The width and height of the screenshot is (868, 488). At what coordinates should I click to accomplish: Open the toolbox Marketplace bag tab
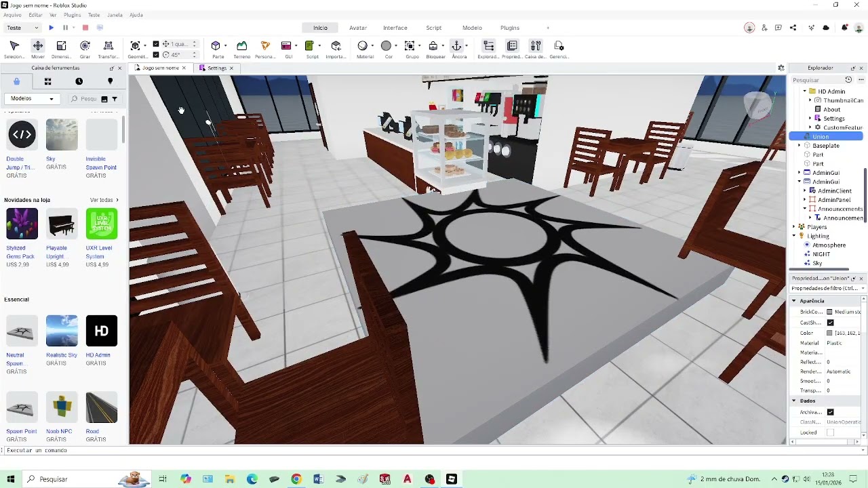[16, 81]
